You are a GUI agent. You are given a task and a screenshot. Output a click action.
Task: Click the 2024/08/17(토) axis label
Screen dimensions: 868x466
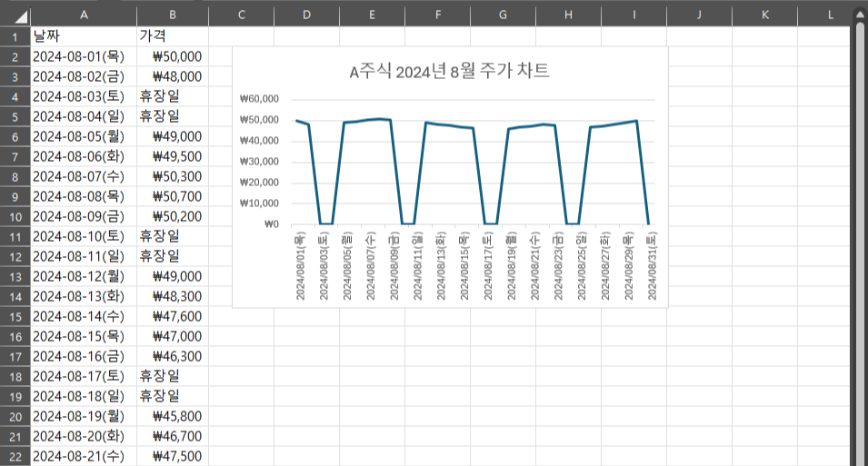click(488, 266)
